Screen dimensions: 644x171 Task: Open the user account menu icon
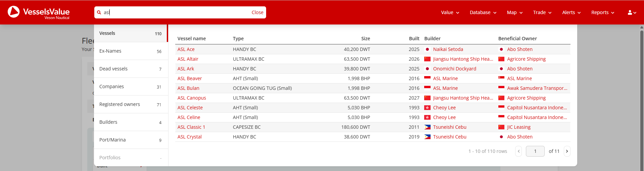coord(632,12)
